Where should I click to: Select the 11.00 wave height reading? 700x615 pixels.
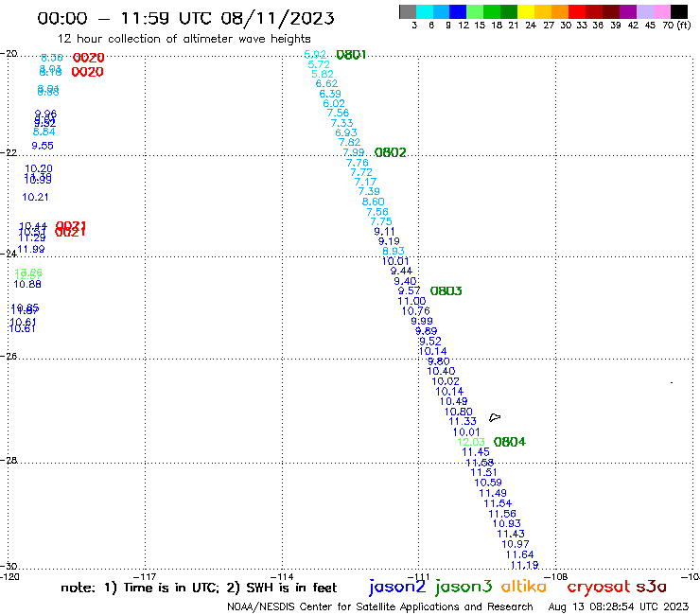click(411, 302)
